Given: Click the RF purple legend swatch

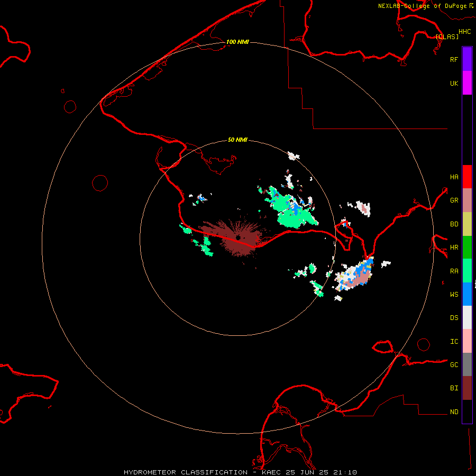Looking at the screenshot, I should [467, 59].
